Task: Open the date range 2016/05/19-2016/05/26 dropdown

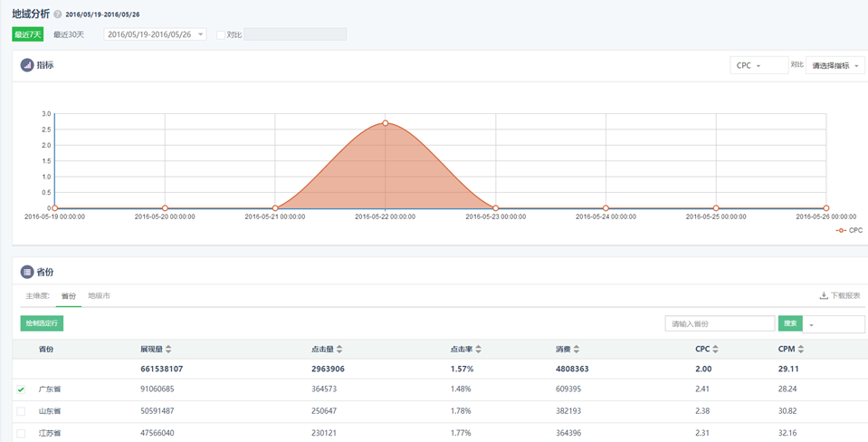Action: (155, 34)
